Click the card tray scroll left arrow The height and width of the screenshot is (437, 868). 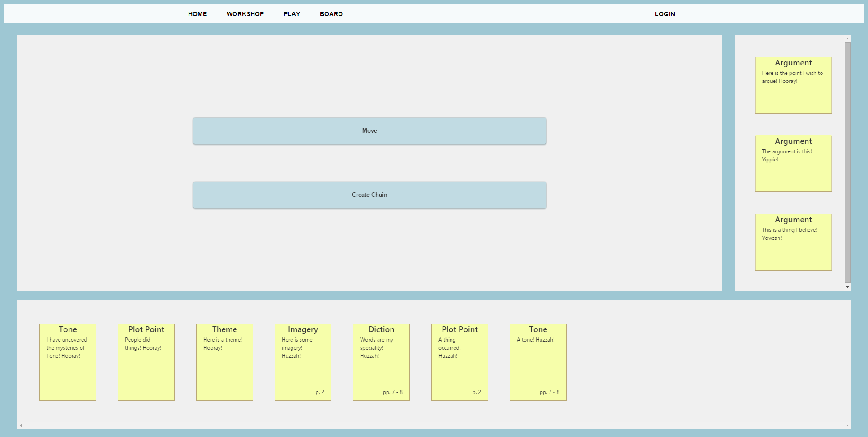click(x=21, y=425)
